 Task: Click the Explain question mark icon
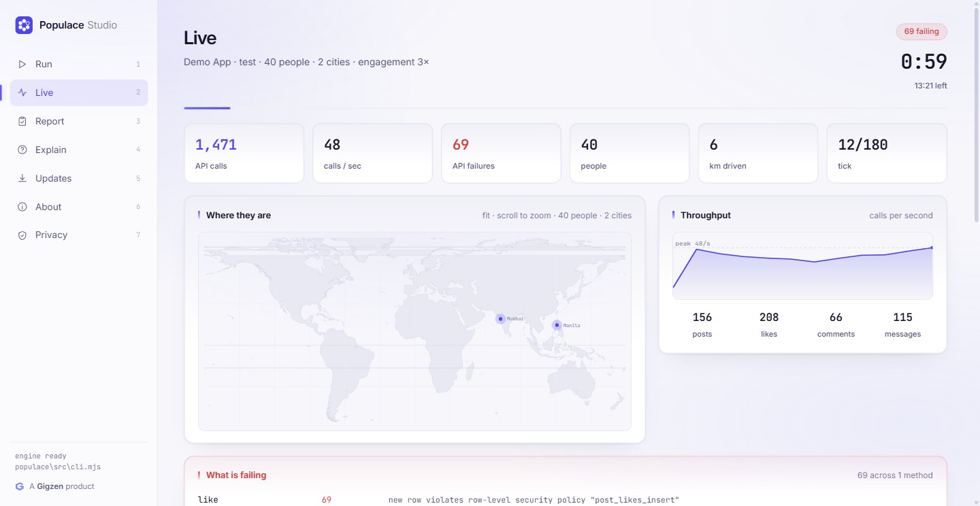(22, 150)
